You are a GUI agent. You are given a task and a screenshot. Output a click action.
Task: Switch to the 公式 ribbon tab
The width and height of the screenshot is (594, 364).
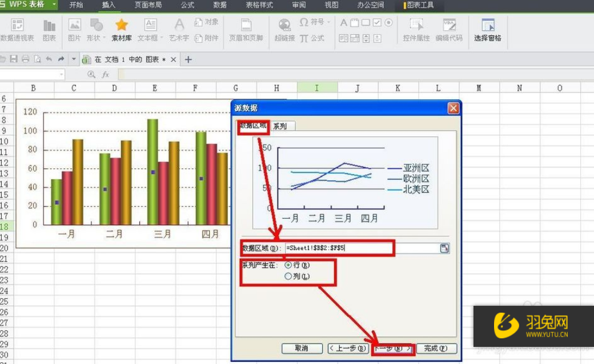tap(187, 5)
